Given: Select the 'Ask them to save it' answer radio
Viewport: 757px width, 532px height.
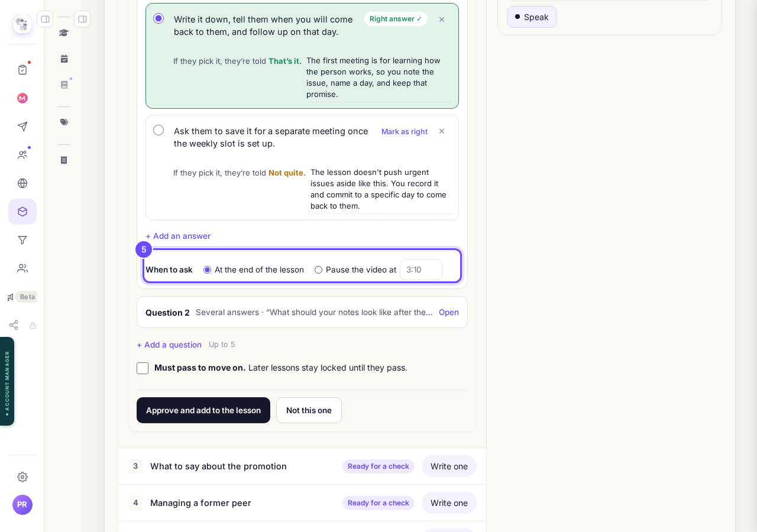Looking at the screenshot, I should click(158, 130).
